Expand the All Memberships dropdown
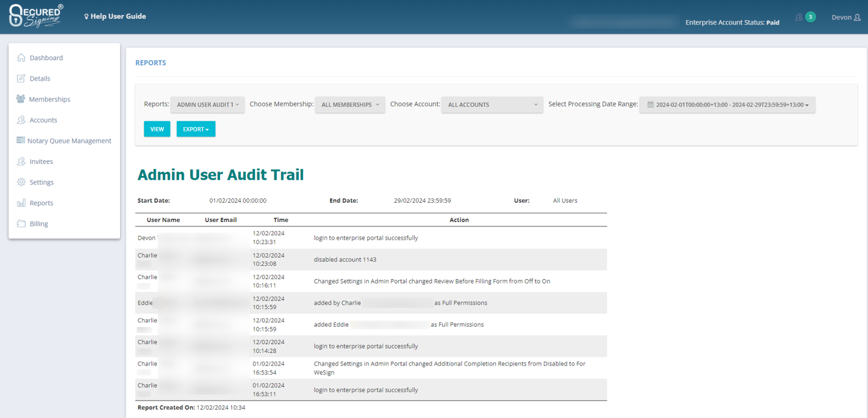Viewport: 868px width, 418px height. 350,104
